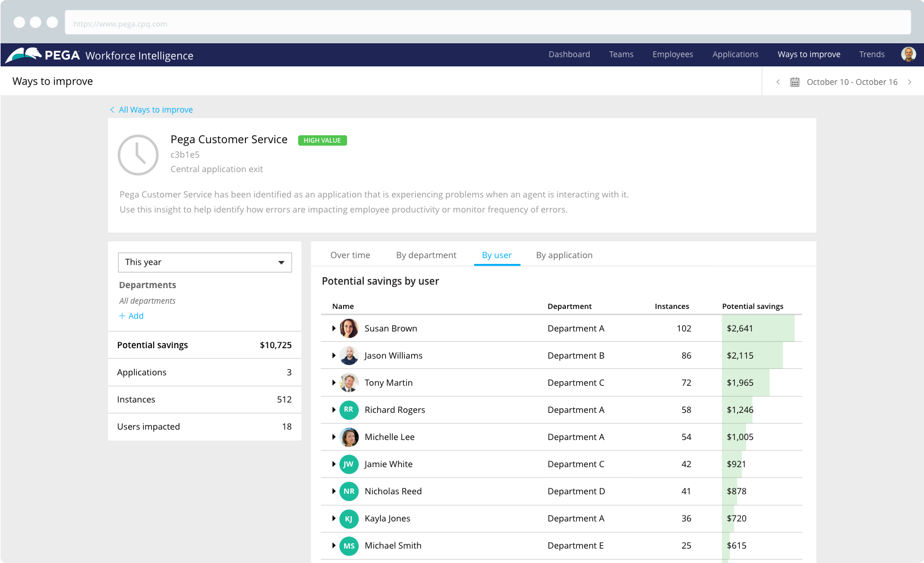Expand the Susan Brown row
This screenshot has width=924, height=563.
click(x=334, y=328)
